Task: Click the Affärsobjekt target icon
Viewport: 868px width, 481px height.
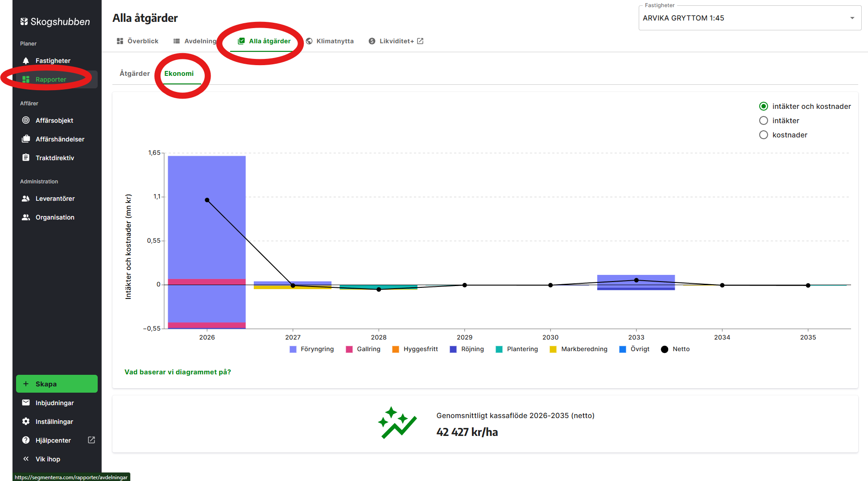Action: pos(26,120)
